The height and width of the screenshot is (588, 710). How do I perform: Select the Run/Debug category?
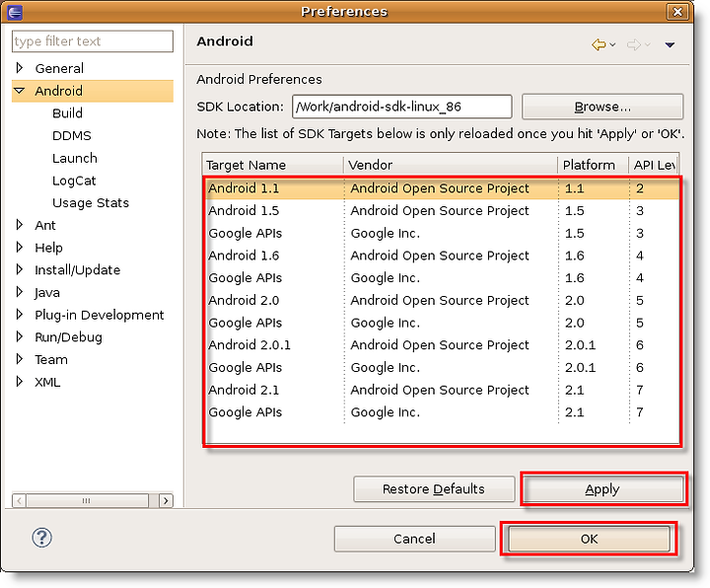[68, 337]
